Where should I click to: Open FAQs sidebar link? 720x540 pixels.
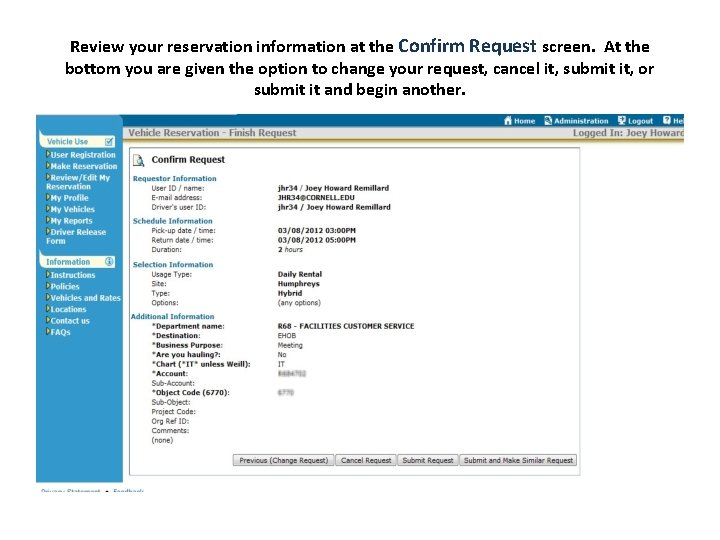[60, 332]
